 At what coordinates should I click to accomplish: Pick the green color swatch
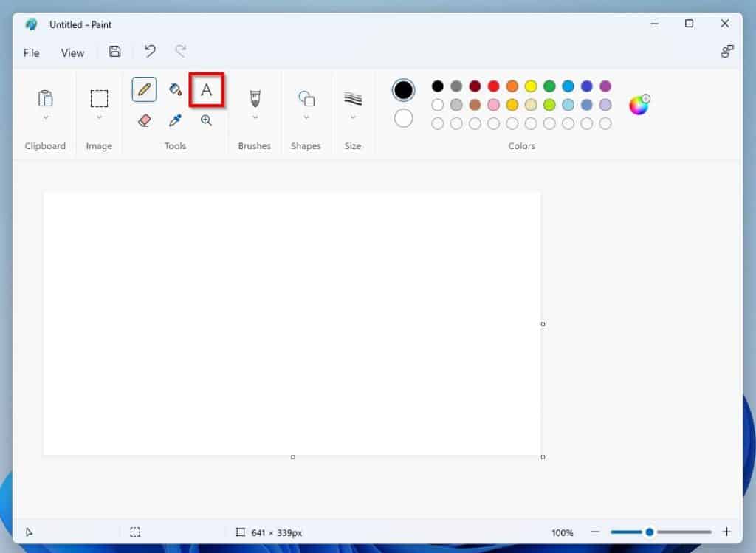point(549,86)
